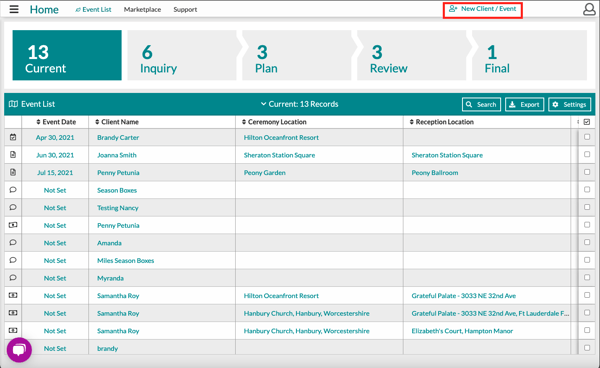
Task: Open the Settings button in Event List bar
Action: point(570,104)
